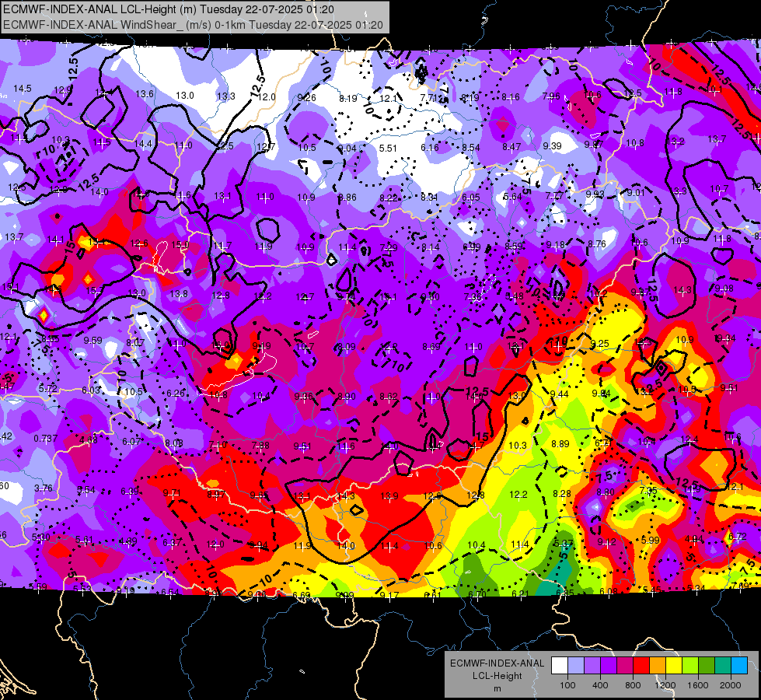Click the legend scale label 1600

point(697,685)
